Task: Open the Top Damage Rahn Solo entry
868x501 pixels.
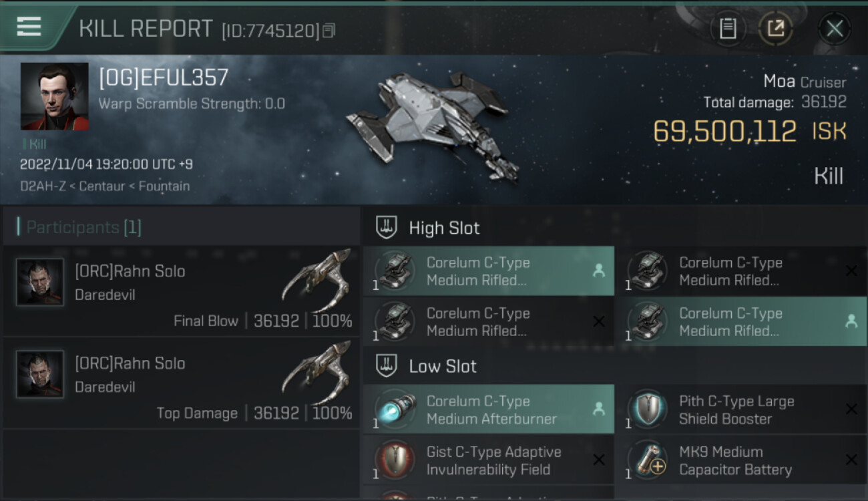Action: pos(181,383)
